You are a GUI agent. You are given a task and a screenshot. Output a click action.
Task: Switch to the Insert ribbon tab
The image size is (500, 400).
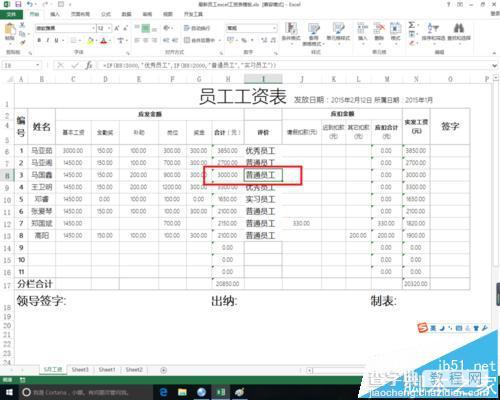(x=55, y=14)
